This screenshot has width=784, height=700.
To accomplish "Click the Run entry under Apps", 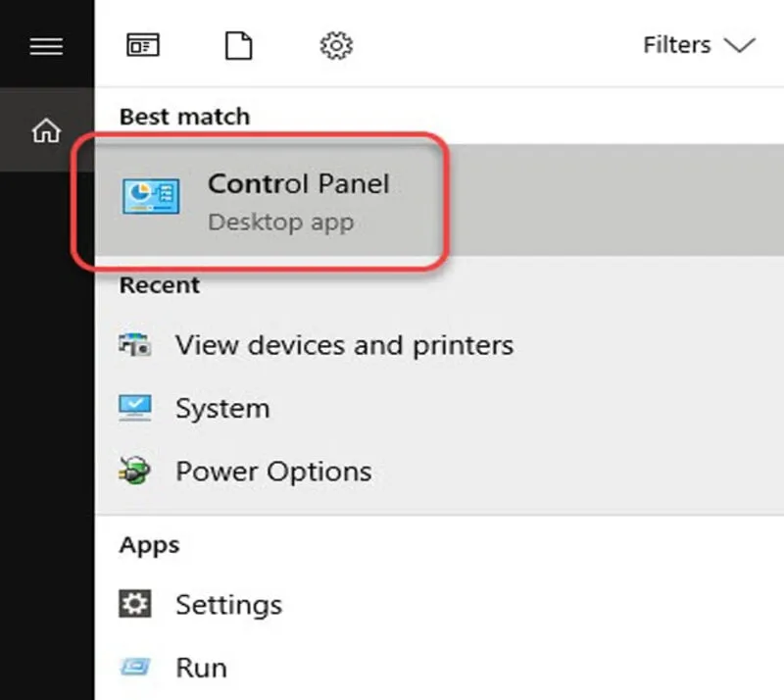I will (x=201, y=667).
